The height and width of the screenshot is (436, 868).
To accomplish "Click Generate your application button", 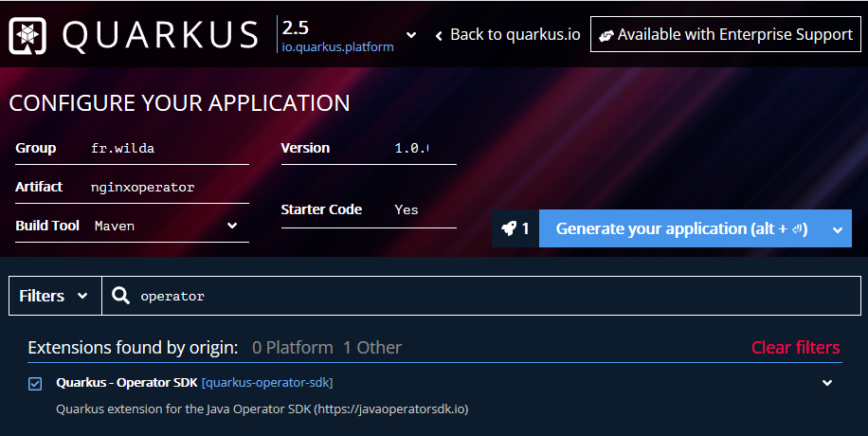I will [681, 228].
